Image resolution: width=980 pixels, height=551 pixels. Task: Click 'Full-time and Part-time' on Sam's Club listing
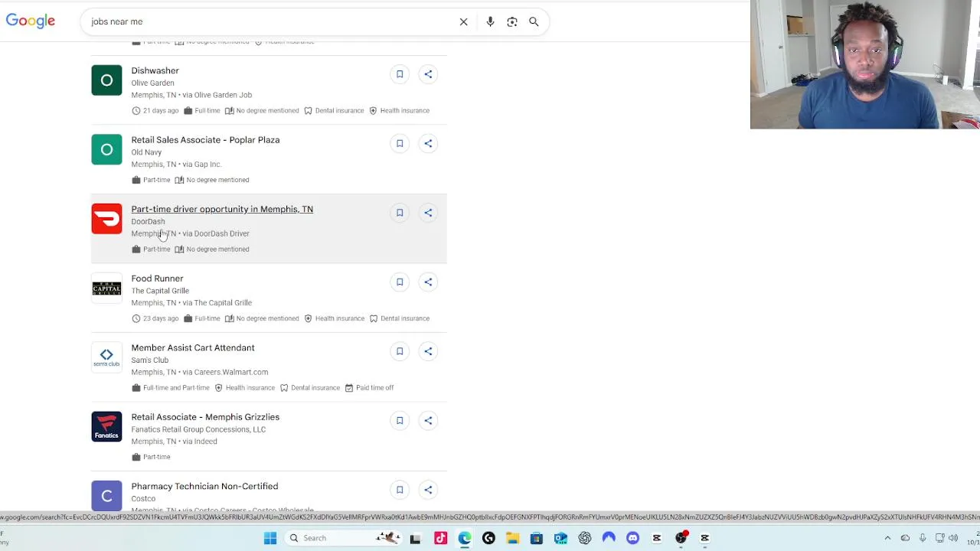point(176,388)
